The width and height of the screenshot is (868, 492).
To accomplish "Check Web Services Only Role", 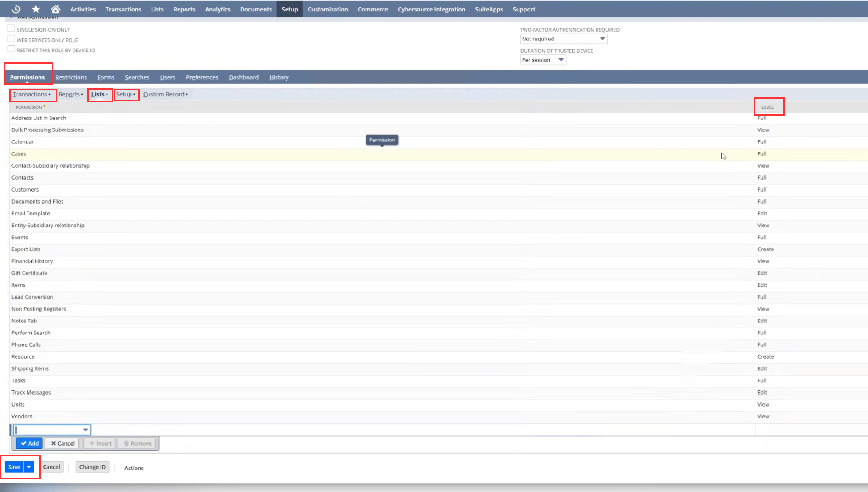I will click(11, 39).
